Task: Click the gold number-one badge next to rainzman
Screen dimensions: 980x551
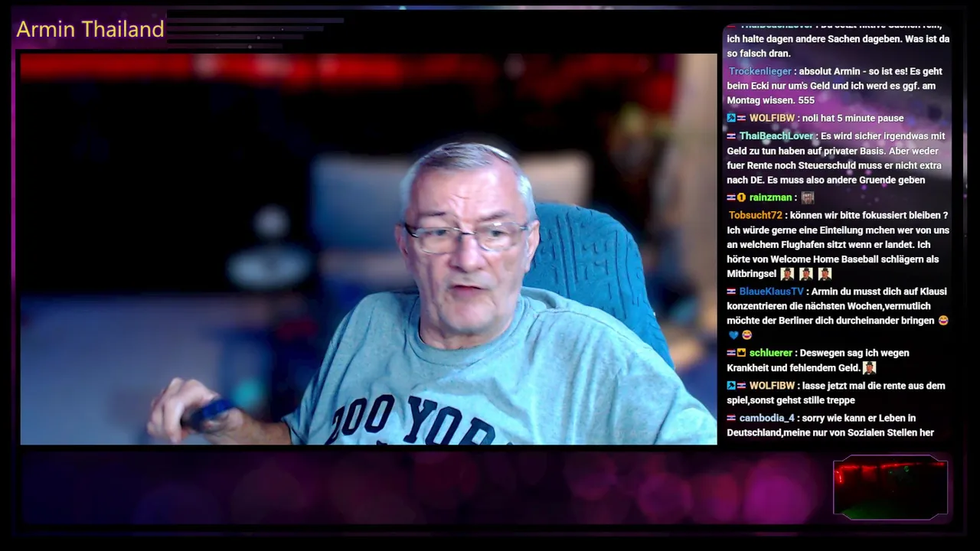Action: (x=741, y=197)
